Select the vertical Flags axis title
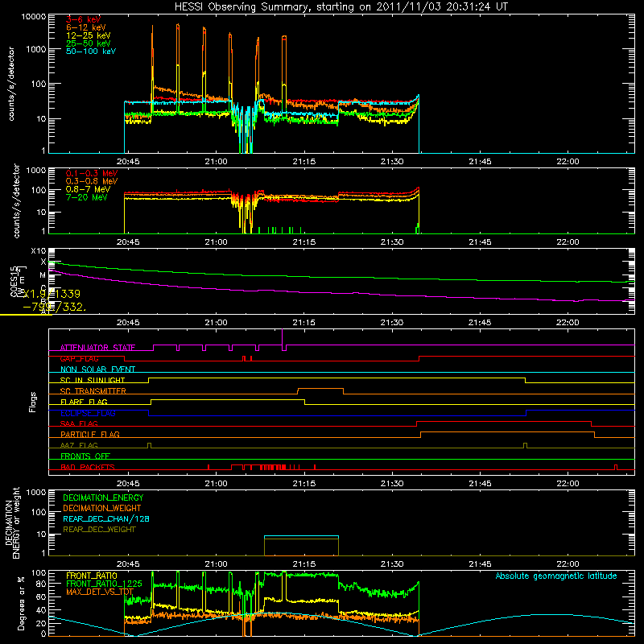 tap(33, 402)
